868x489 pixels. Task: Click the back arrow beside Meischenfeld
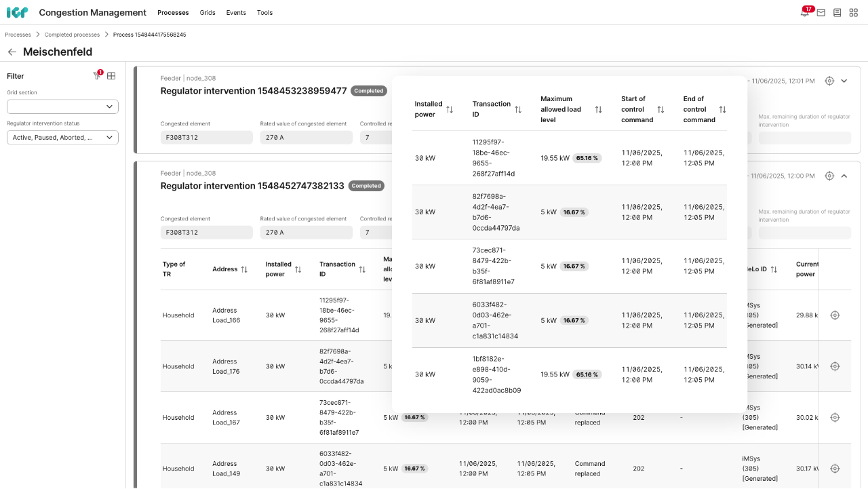(x=12, y=52)
